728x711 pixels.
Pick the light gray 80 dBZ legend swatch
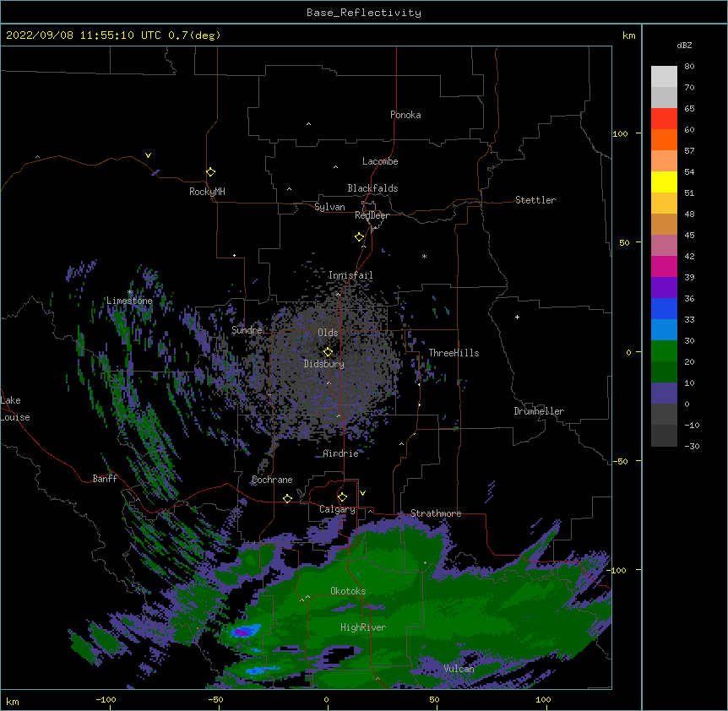664,77
